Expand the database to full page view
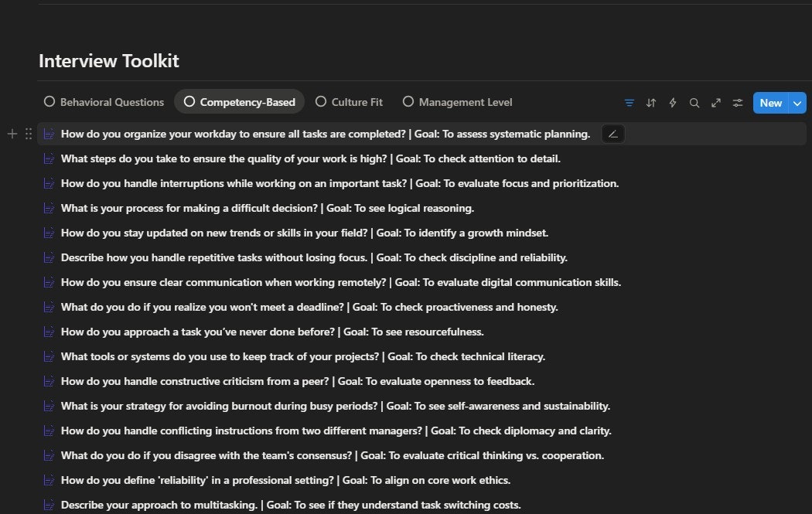This screenshot has width=812, height=514. coord(715,102)
